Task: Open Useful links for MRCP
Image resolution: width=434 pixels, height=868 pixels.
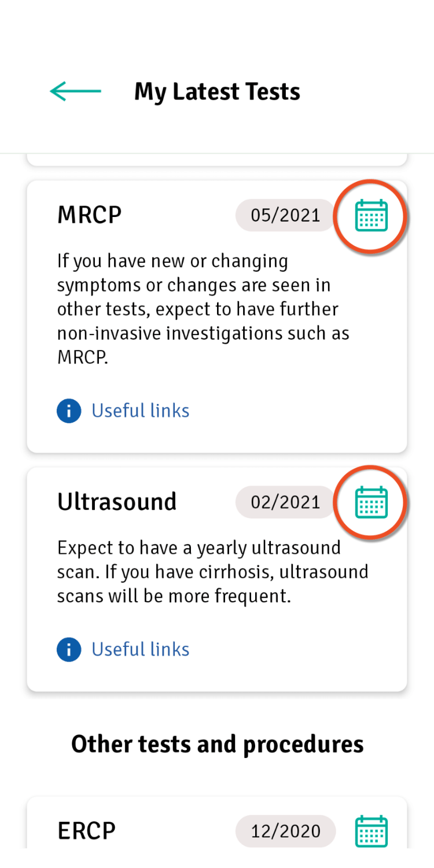Action: (x=141, y=411)
